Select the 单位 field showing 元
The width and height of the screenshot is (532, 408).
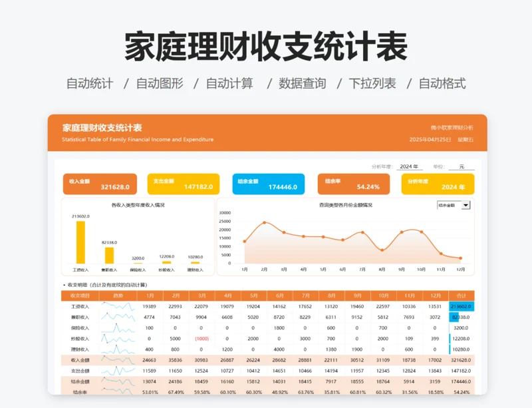pos(462,166)
